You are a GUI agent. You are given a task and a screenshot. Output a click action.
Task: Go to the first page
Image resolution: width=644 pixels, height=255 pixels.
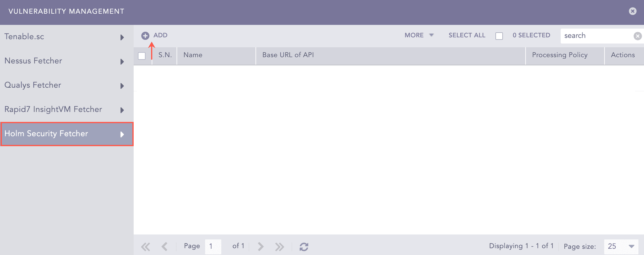[x=145, y=247]
